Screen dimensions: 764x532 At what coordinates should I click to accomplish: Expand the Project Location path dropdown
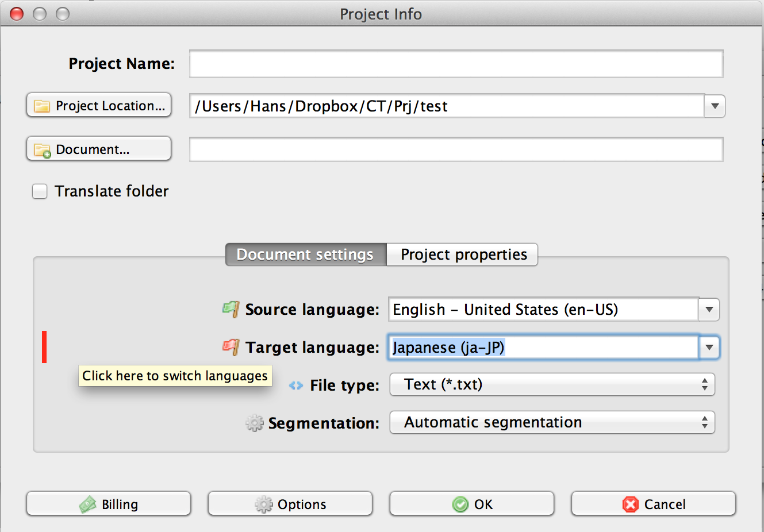[x=715, y=106]
